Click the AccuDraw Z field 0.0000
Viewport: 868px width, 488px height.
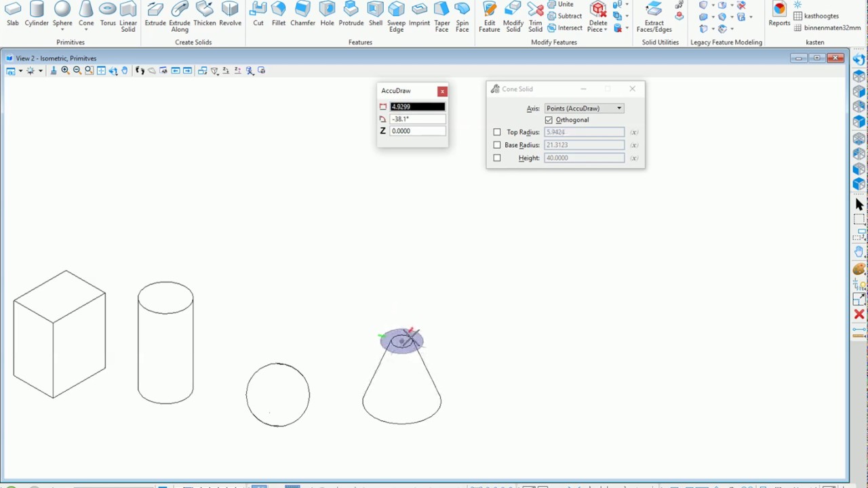point(418,131)
